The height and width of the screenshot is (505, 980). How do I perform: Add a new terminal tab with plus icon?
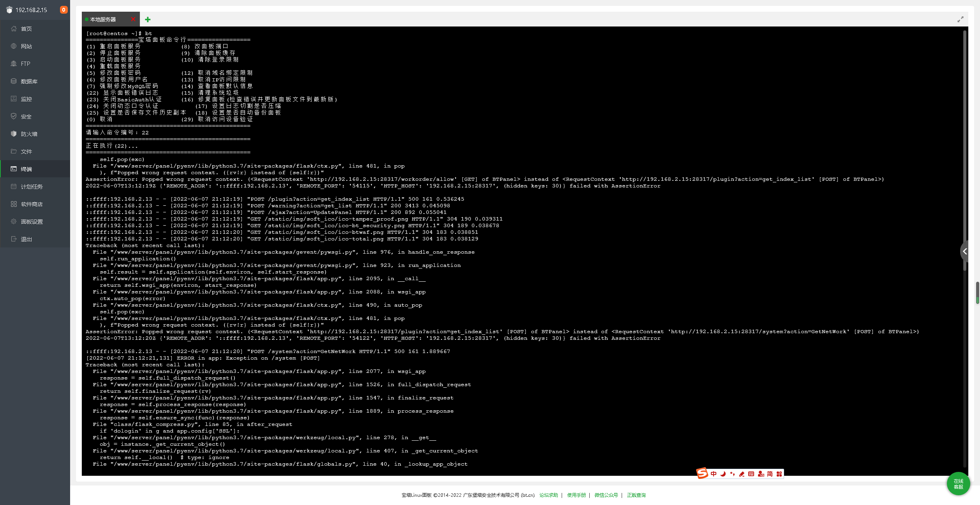pyautogui.click(x=148, y=19)
